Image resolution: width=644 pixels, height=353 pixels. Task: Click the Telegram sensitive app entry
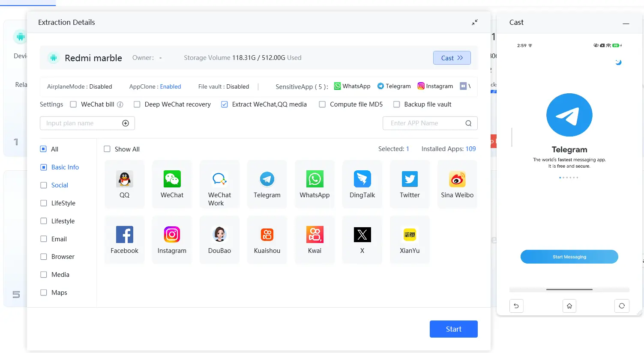[394, 86]
